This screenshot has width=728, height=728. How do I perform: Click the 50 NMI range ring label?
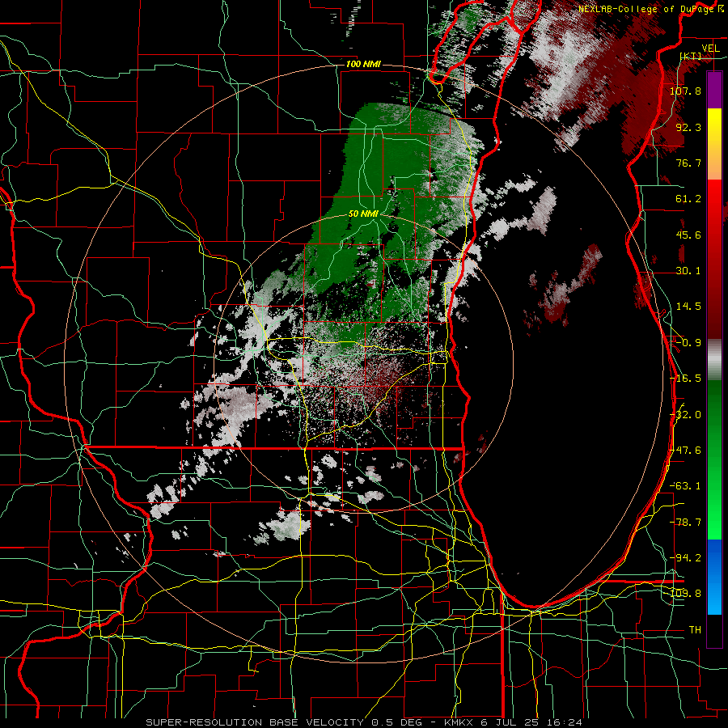(363, 214)
